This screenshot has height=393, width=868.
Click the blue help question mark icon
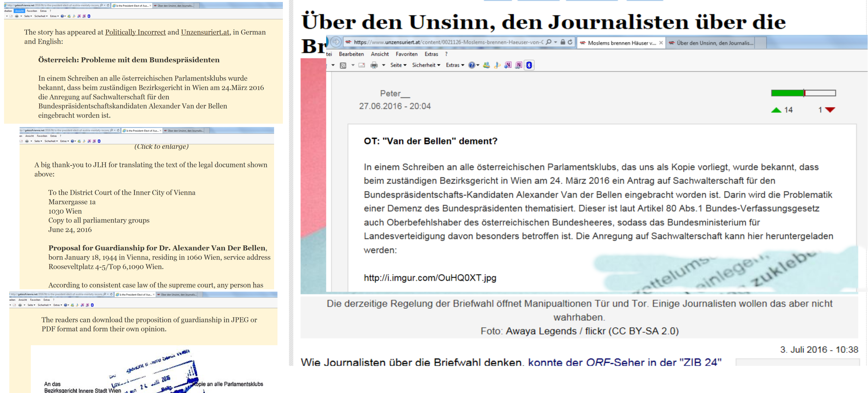tap(472, 65)
